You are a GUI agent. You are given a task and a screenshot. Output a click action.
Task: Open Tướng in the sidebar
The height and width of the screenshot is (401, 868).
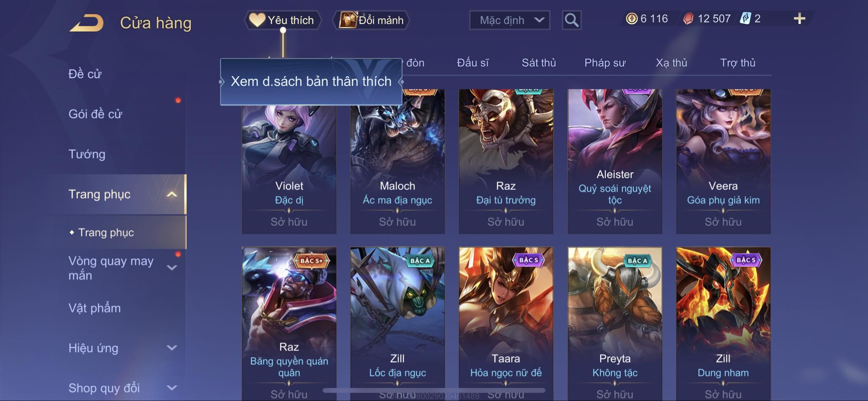tap(87, 154)
